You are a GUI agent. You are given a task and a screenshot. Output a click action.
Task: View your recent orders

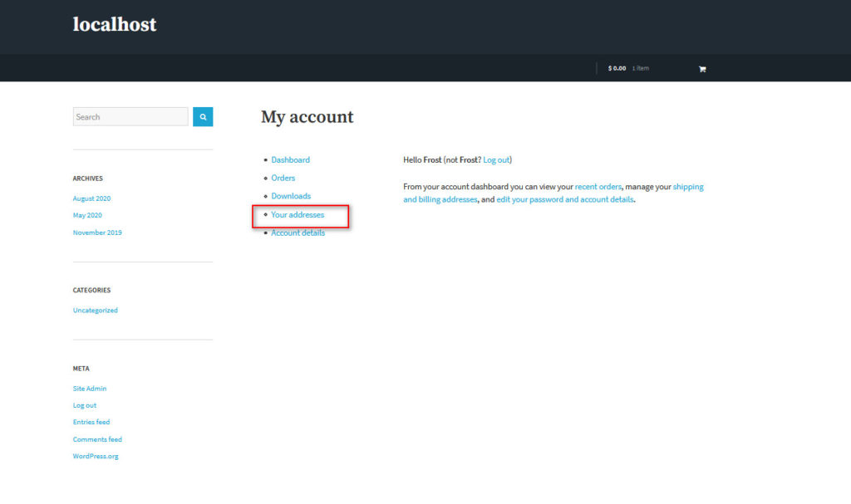click(600, 186)
